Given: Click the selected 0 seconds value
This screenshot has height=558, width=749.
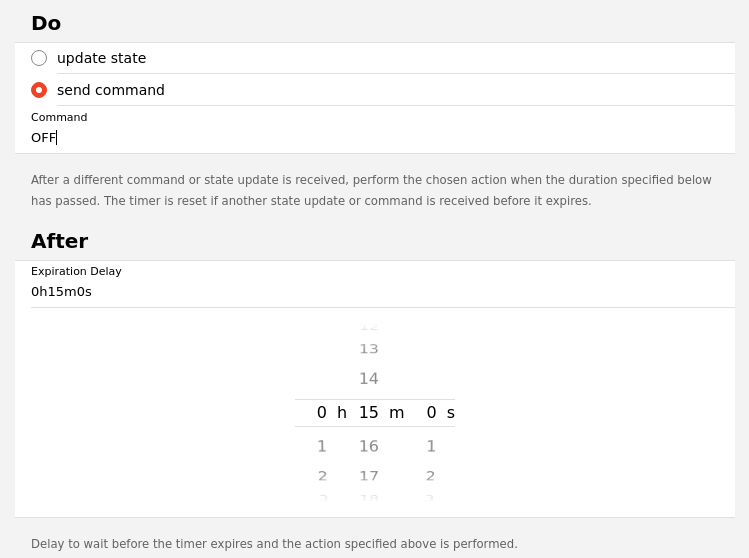Looking at the screenshot, I should click(431, 412).
